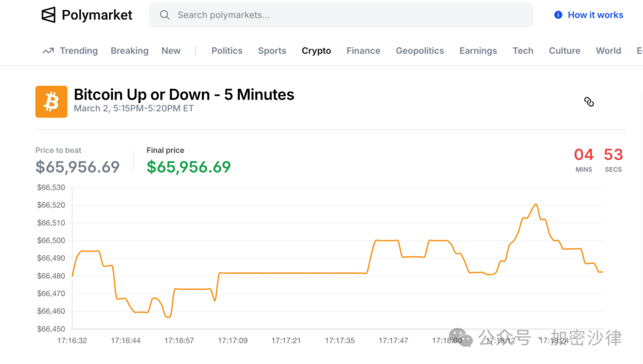Select the Breaking tab
643x364 pixels.
coord(129,51)
